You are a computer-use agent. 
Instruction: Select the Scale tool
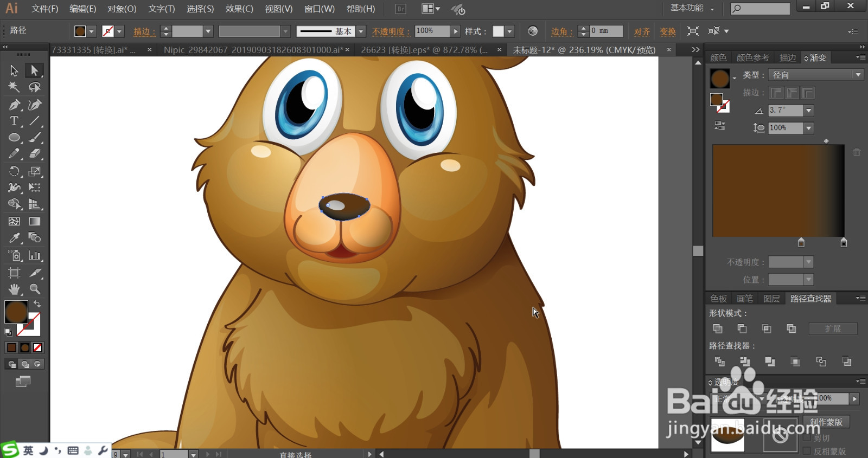click(35, 171)
